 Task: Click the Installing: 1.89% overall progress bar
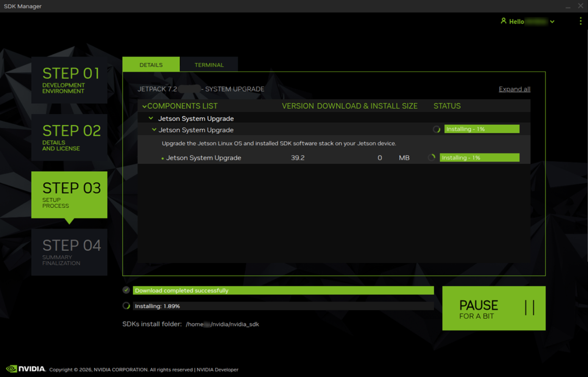283,306
